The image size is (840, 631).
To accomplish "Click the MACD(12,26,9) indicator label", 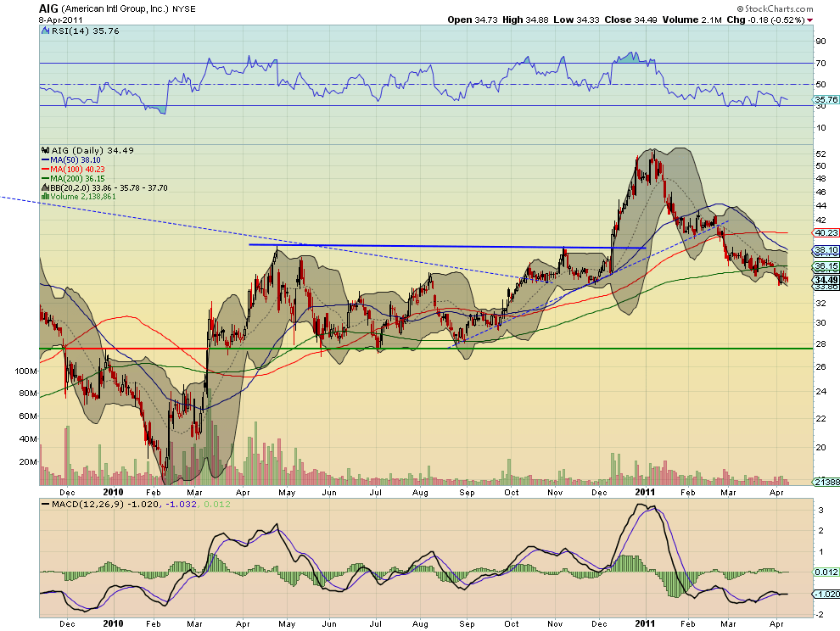I will pos(88,504).
